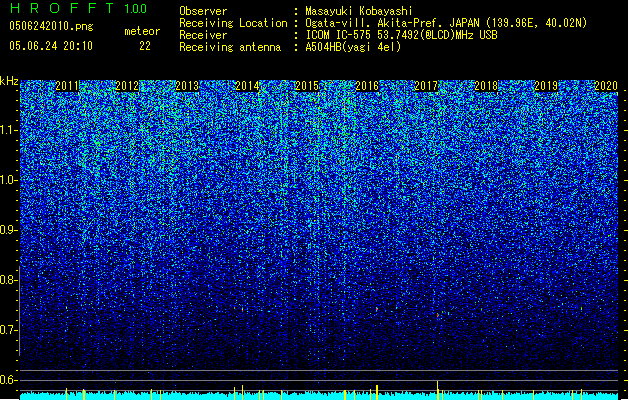Image resolution: width=629 pixels, height=400 pixels.
Task: Click the 2018 time marker
Action: [486, 86]
